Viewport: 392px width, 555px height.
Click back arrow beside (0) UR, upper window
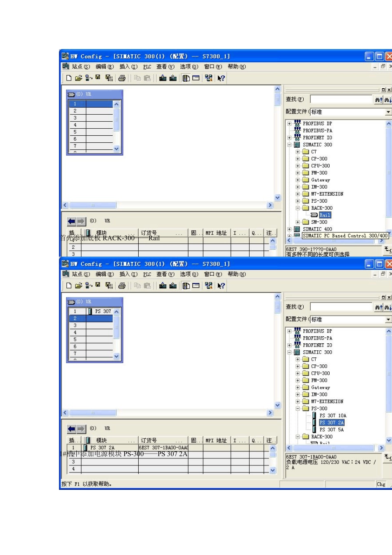(72, 221)
